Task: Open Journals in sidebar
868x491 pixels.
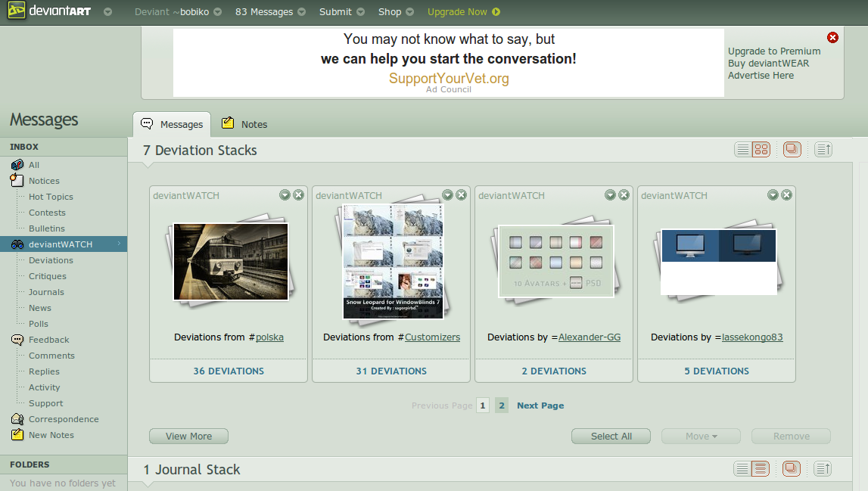Action: [46, 292]
